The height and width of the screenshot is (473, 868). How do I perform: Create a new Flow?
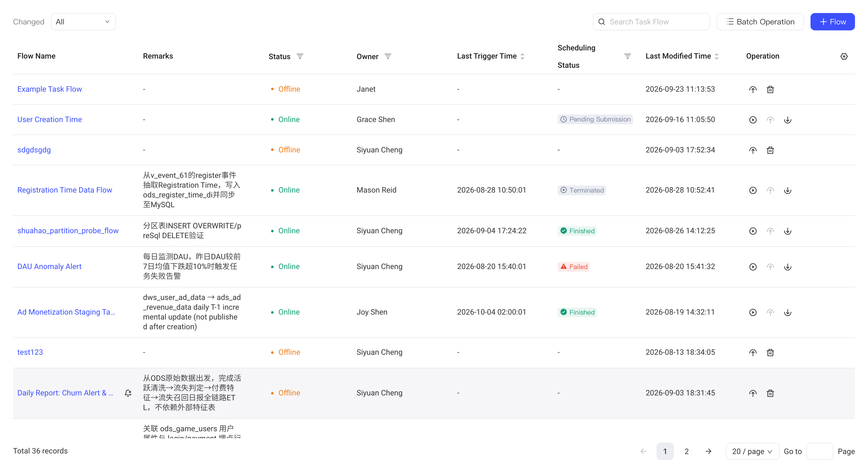(832, 21)
